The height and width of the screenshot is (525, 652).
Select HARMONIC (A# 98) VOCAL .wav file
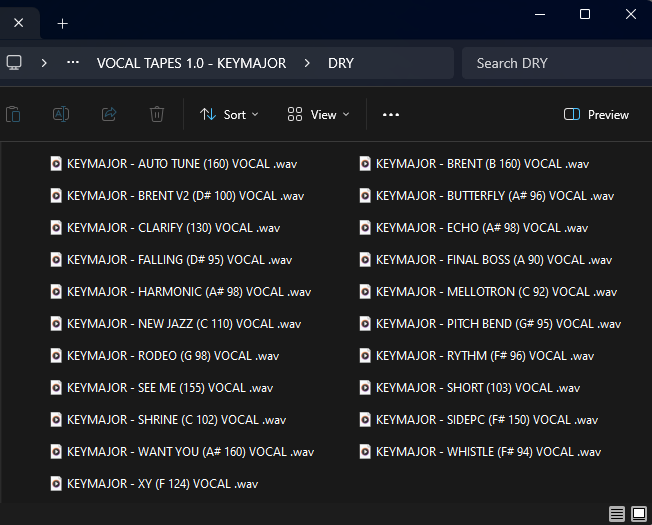(181, 292)
